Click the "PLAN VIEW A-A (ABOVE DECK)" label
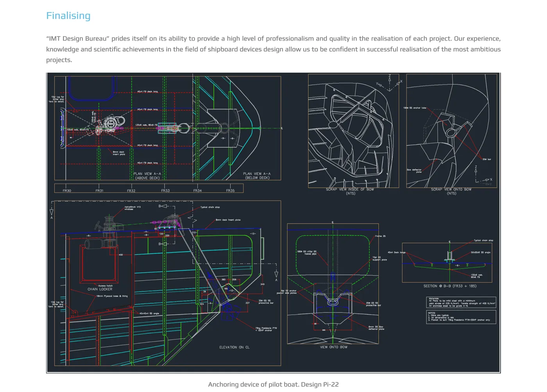This screenshot has width=547, height=392. 147,176
